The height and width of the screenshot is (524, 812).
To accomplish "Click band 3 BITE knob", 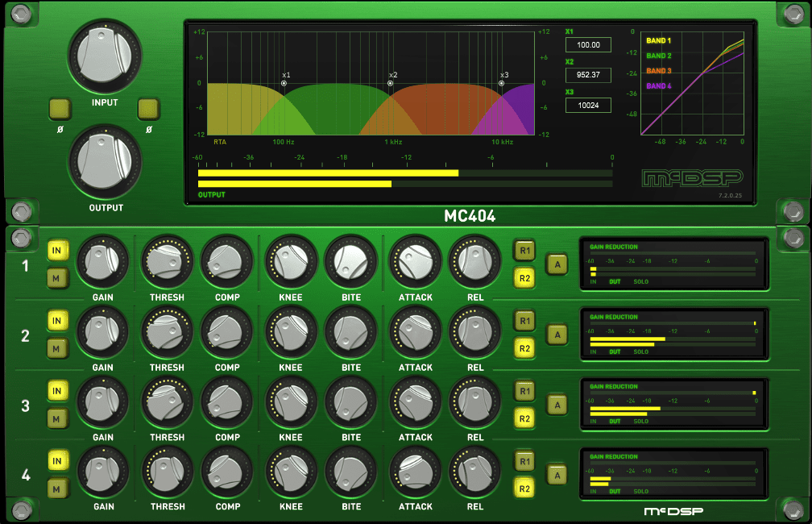I will tap(351, 402).
